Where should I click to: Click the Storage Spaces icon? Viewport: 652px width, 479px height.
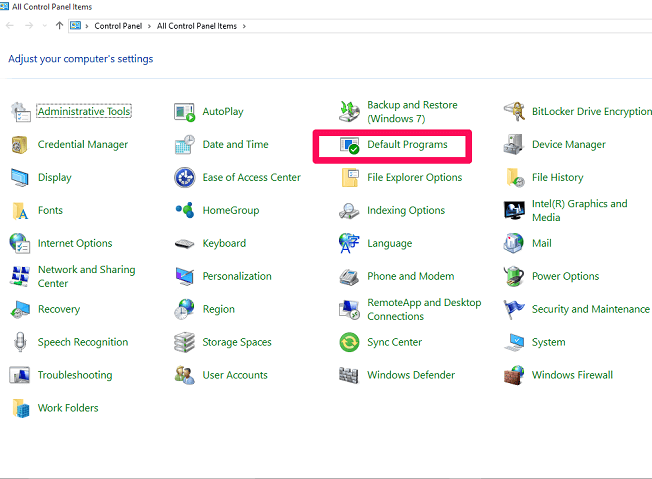point(184,342)
